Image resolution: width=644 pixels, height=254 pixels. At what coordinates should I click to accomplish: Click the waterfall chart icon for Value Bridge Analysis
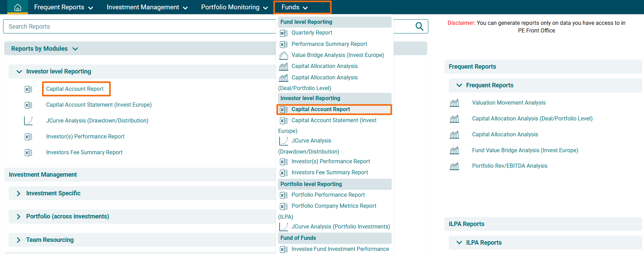(x=283, y=55)
